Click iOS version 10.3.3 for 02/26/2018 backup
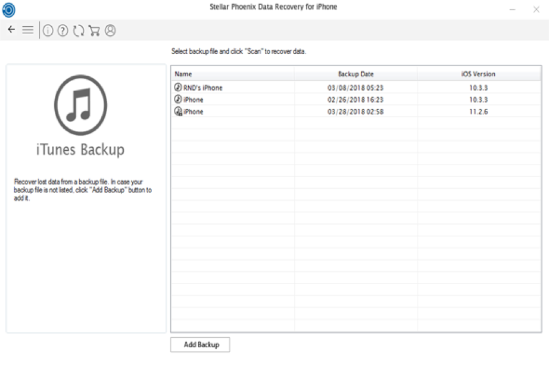549x392 pixels. tap(478, 99)
